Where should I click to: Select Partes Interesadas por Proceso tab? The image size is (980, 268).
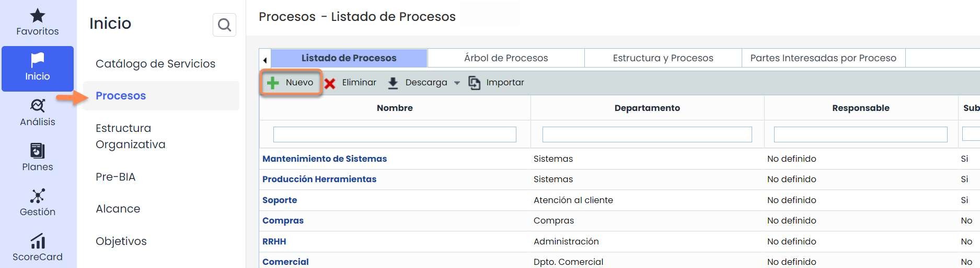(823, 58)
